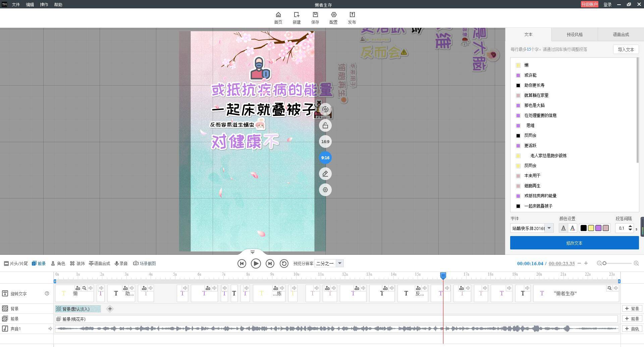Publish the video using 发布

(x=352, y=18)
